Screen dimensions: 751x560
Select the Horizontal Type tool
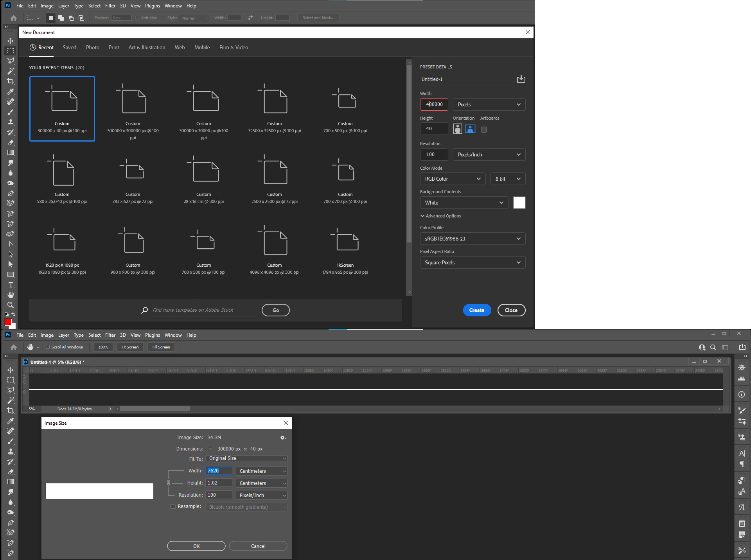11,285
